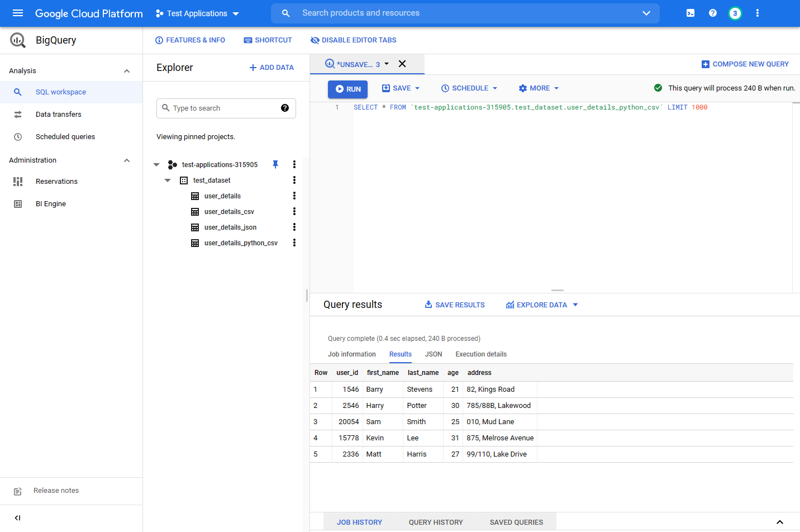Open the help question mark icon
Screen dimensions: 800x532
click(x=713, y=13)
